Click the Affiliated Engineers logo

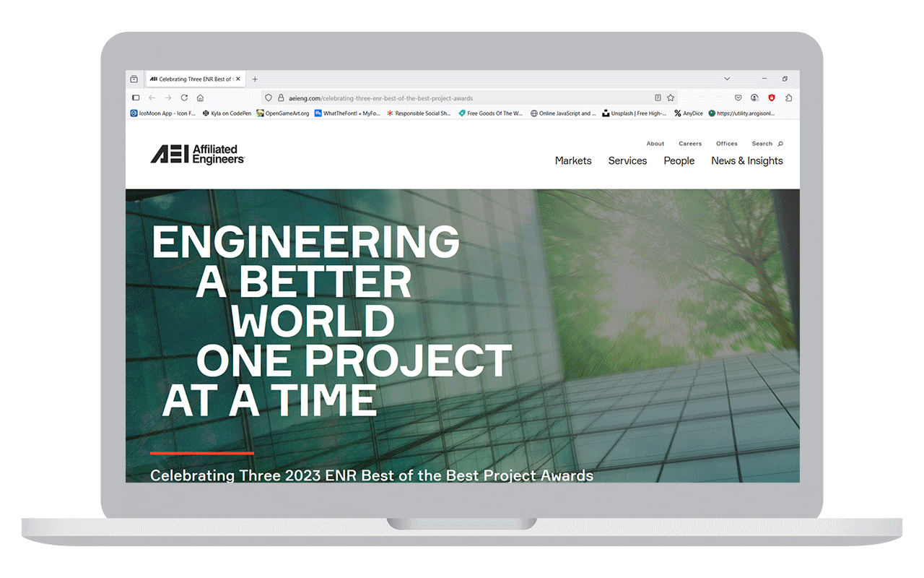coord(197,154)
